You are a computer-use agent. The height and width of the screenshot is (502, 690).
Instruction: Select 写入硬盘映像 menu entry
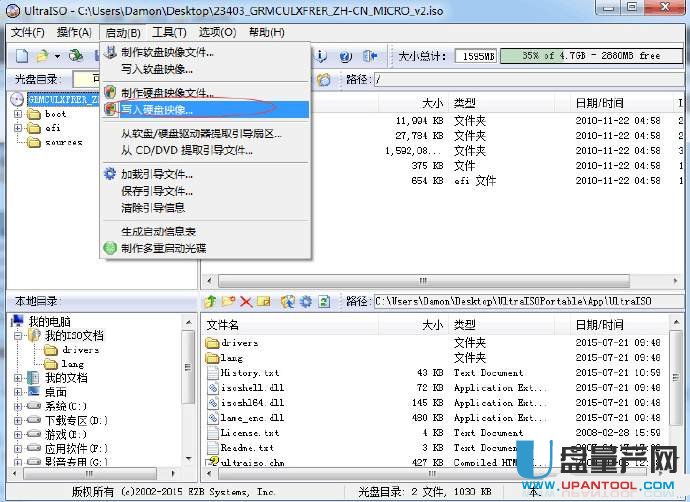[x=157, y=109]
